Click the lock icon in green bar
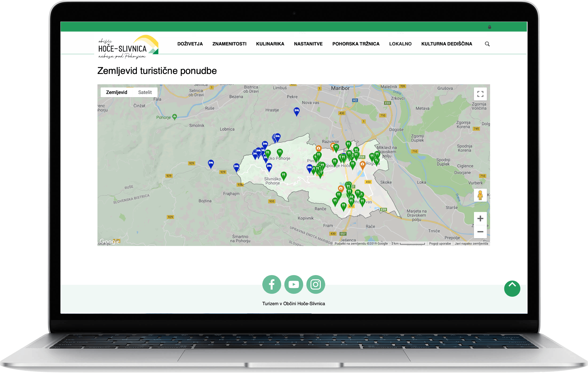 489,27
